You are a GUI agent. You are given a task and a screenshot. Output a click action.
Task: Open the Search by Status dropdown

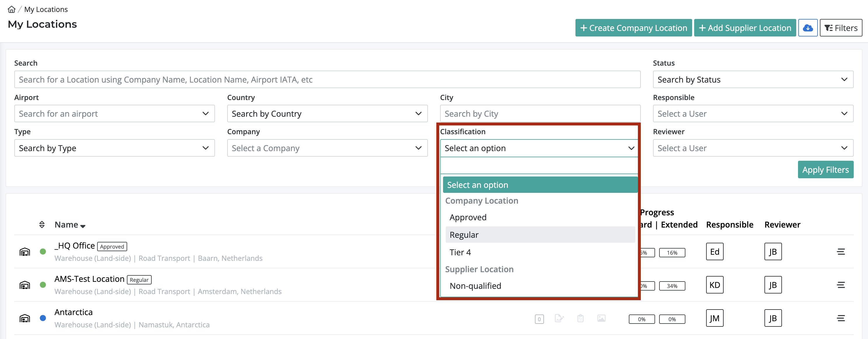click(x=753, y=80)
